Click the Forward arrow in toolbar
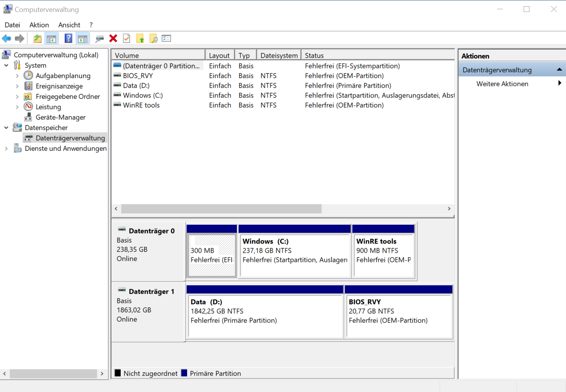The height and width of the screenshot is (392, 566). 20,38
